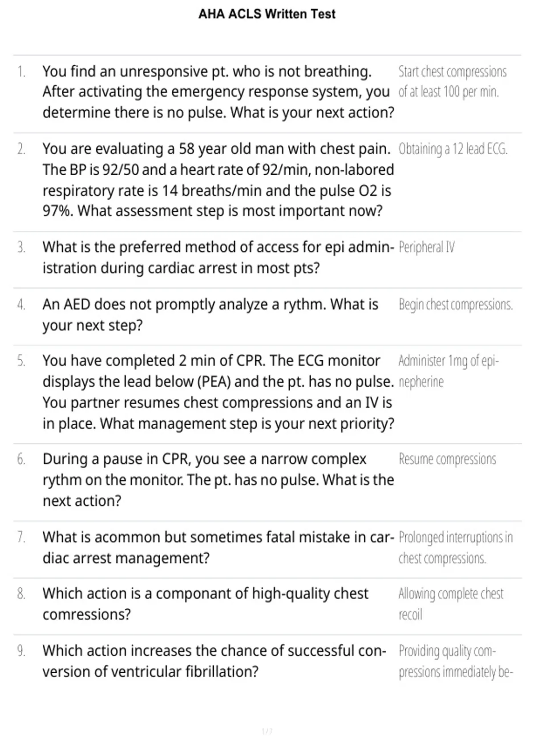Select question 6 about narrow complex rhythm
The width and height of the screenshot is (534, 756).
pyautogui.click(x=218, y=480)
